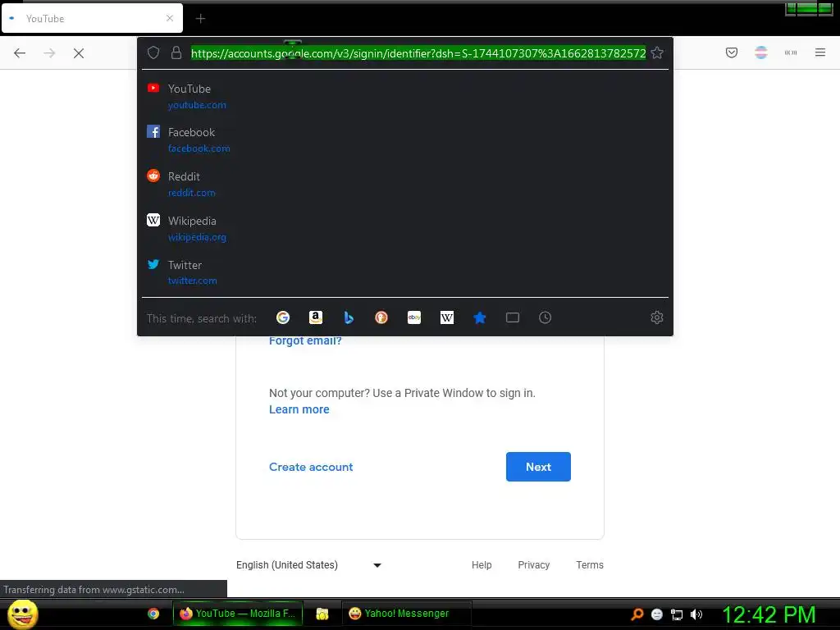Open search settings gear icon
840x630 pixels.
point(657,317)
